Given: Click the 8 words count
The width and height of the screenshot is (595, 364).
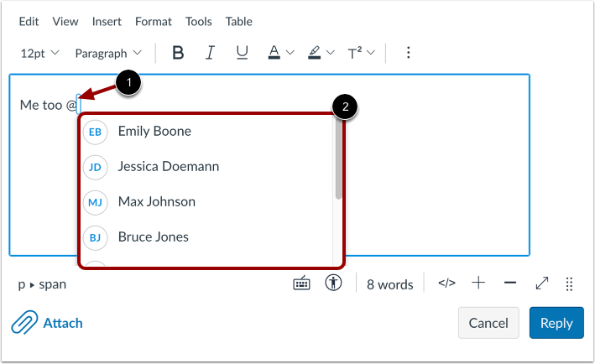Looking at the screenshot, I should [x=389, y=284].
